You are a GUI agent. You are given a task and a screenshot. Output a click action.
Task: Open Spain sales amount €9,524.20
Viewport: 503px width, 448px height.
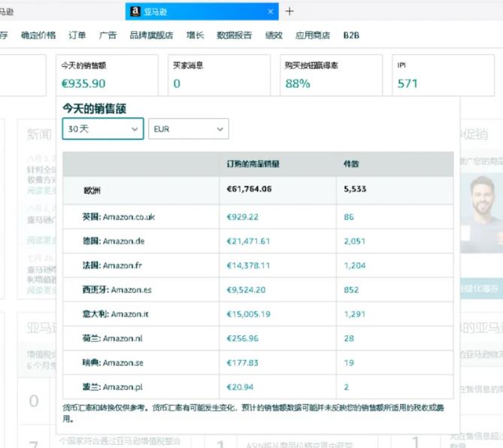point(246,290)
